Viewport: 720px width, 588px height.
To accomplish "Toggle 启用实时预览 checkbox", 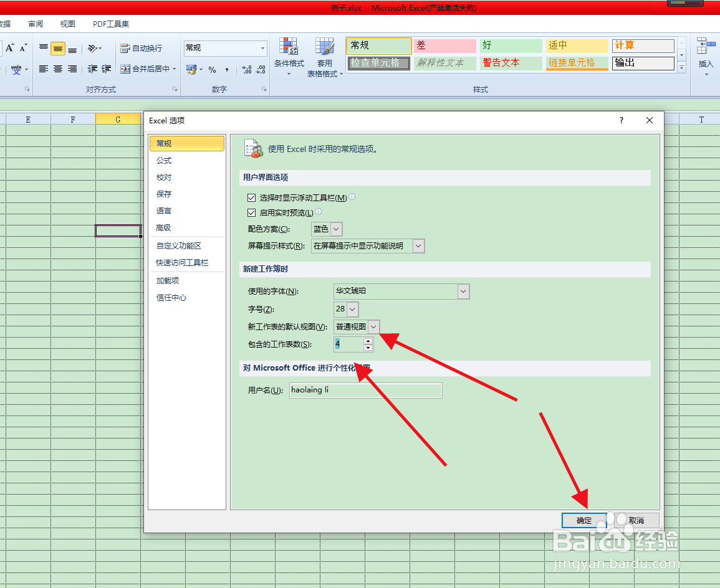I will pyautogui.click(x=251, y=212).
